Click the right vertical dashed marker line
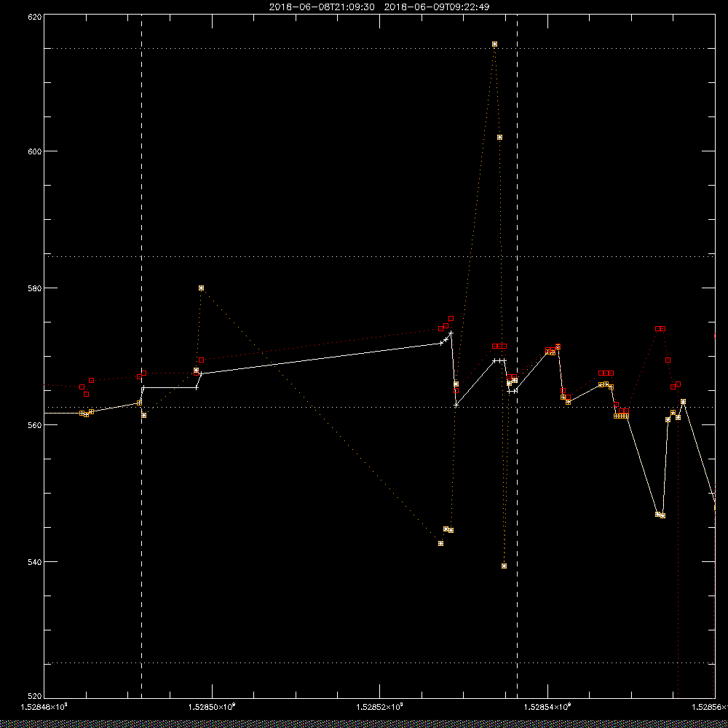 pos(517,356)
